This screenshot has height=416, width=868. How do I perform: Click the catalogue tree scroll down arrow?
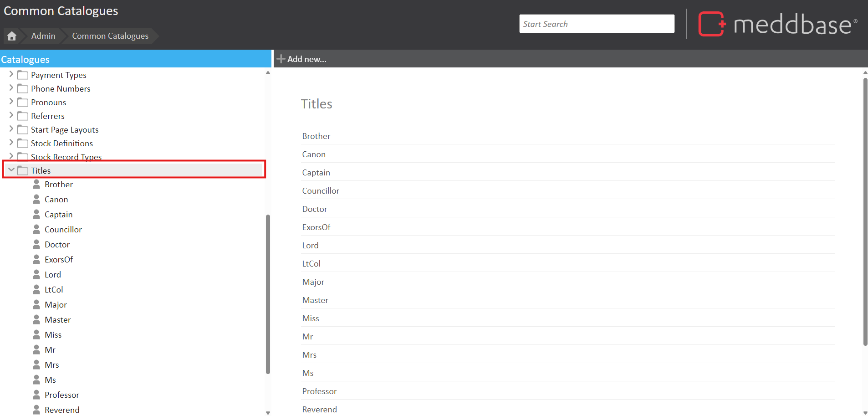click(x=268, y=413)
